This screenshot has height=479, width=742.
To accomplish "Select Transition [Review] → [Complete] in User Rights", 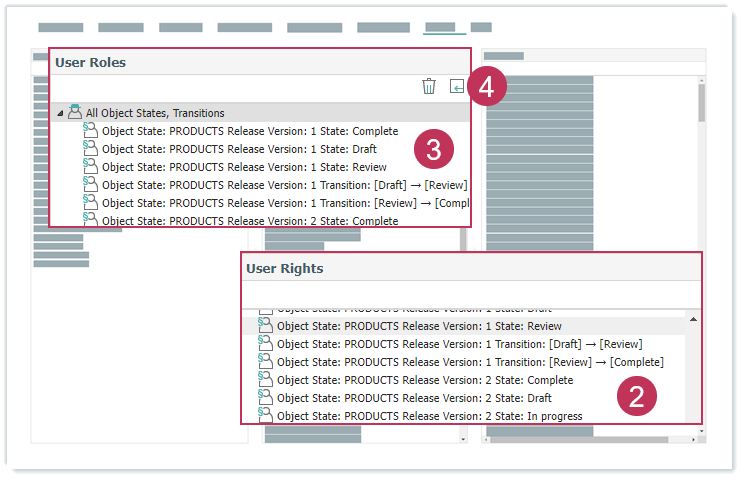I will pos(470,362).
